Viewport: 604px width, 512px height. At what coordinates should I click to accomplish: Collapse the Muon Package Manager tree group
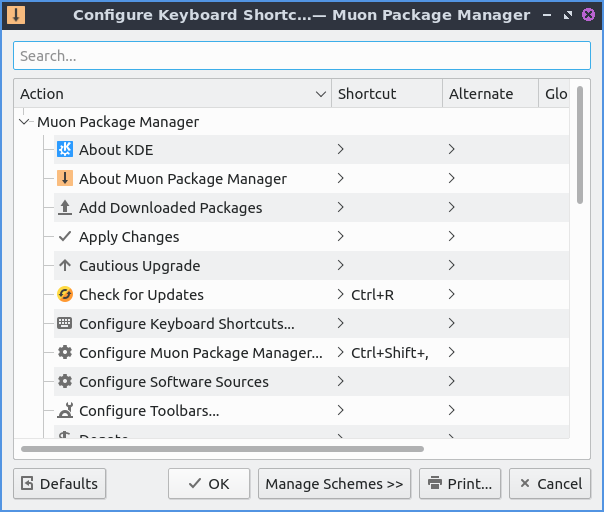tap(25, 122)
